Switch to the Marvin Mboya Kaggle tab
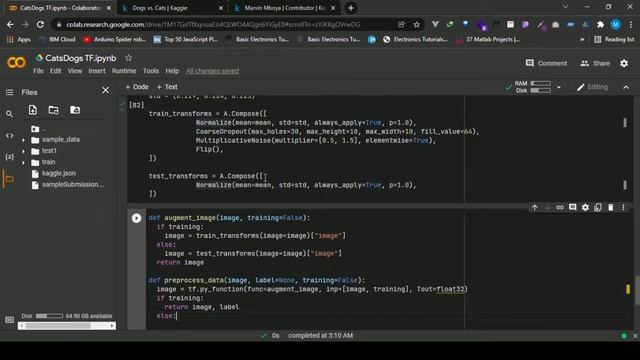 [284, 8]
